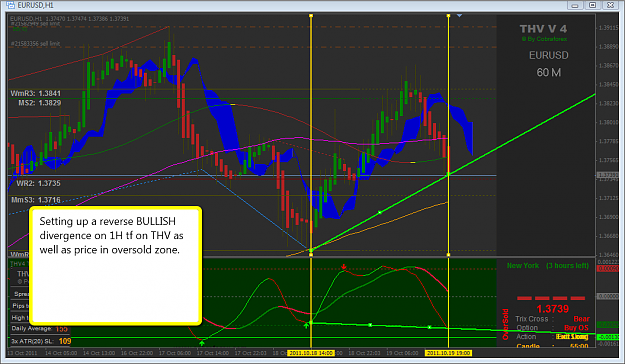This screenshot has width=625, height=364.
Task: Close the EURUSD,H1 chart window
Action: [610, 5]
